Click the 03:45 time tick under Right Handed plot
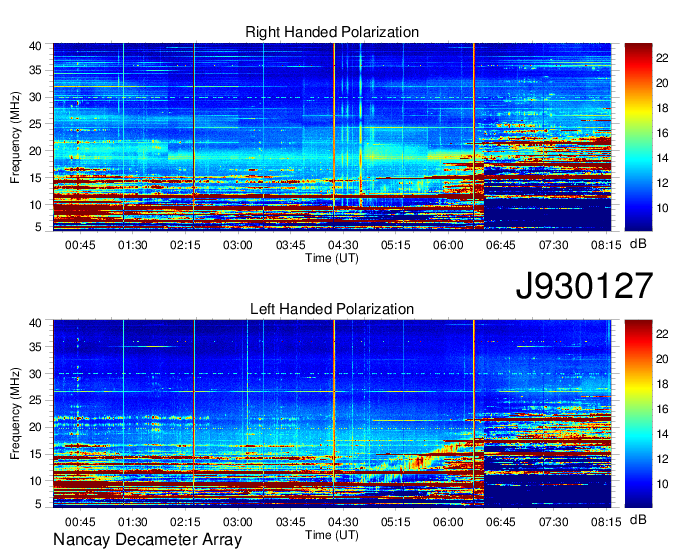The width and height of the screenshot is (680, 552). tap(291, 245)
